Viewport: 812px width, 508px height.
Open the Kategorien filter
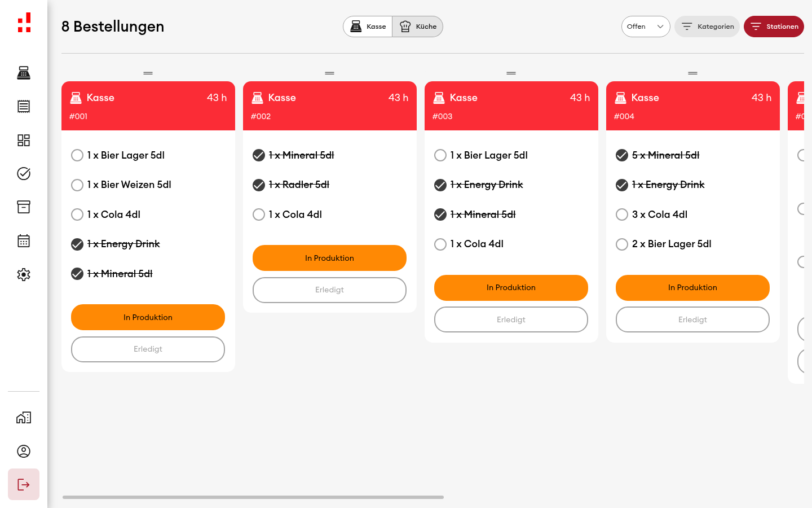(x=707, y=27)
